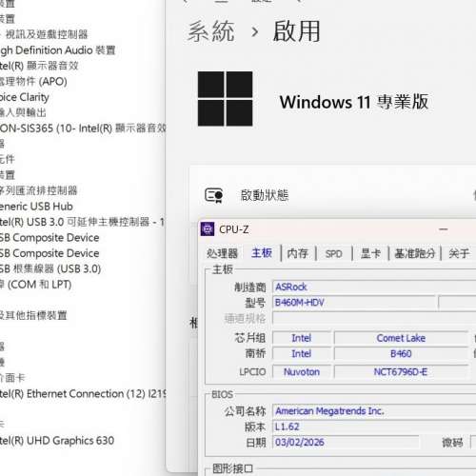Select the 處理物件 (APO) category in Device Manager
The image size is (476, 476).
[x=33, y=81]
